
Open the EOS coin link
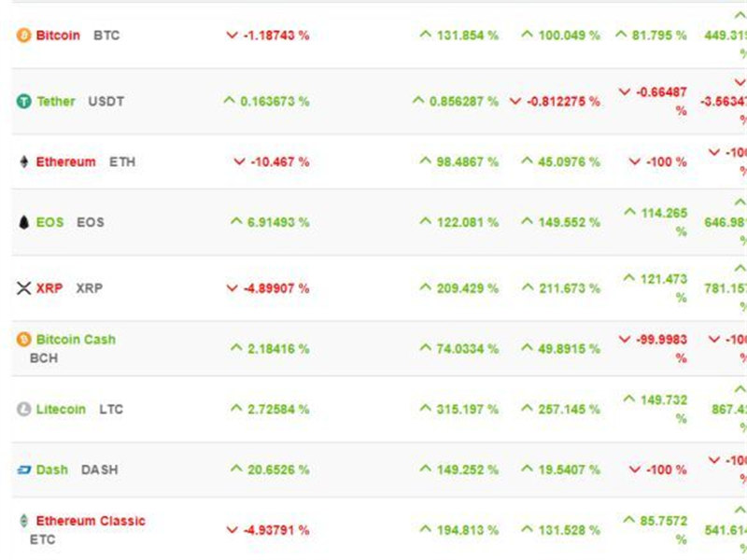(50, 222)
